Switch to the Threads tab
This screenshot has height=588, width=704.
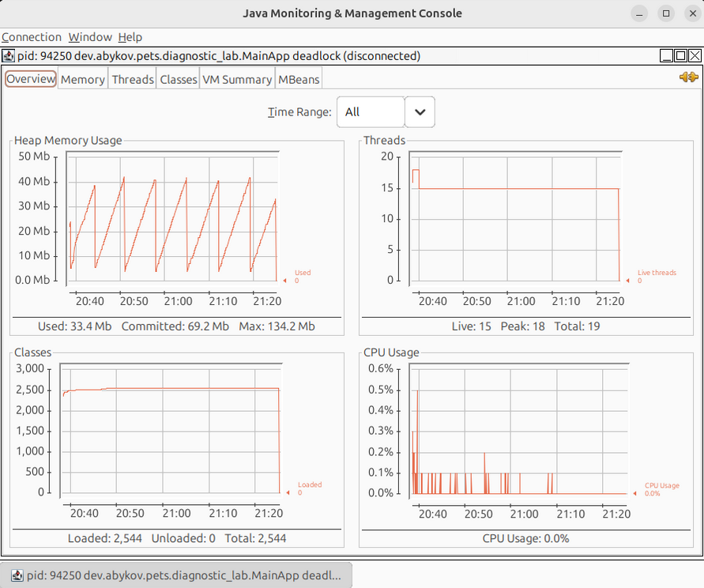click(x=133, y=79)
